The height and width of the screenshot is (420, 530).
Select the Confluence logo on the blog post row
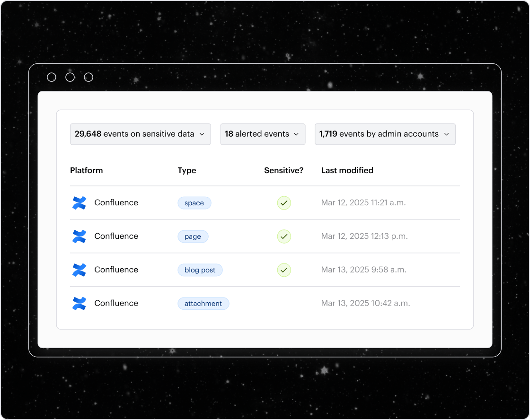pyautogui.click(x=79, y=270)
